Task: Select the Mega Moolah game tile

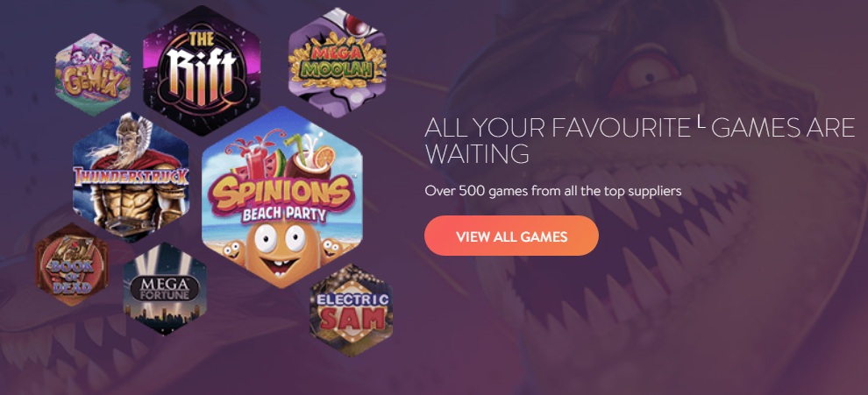Action: coord(338,62)
